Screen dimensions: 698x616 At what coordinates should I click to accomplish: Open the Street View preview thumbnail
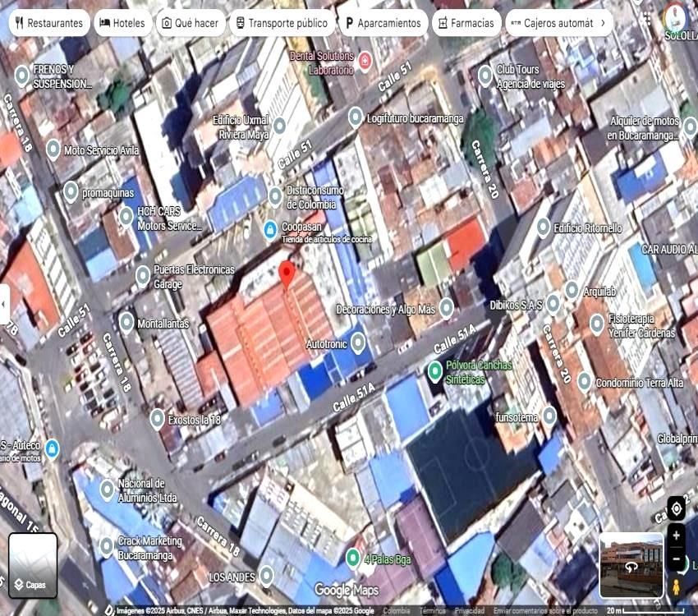(631, 565)
